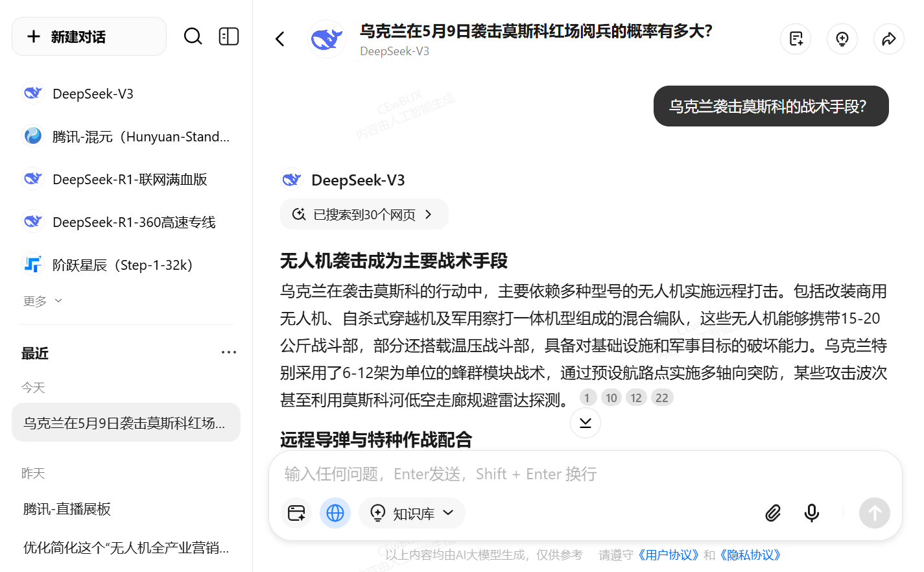Screen dimensions: 924x572
Task: Open citation number 22
Action: (662, 398)
